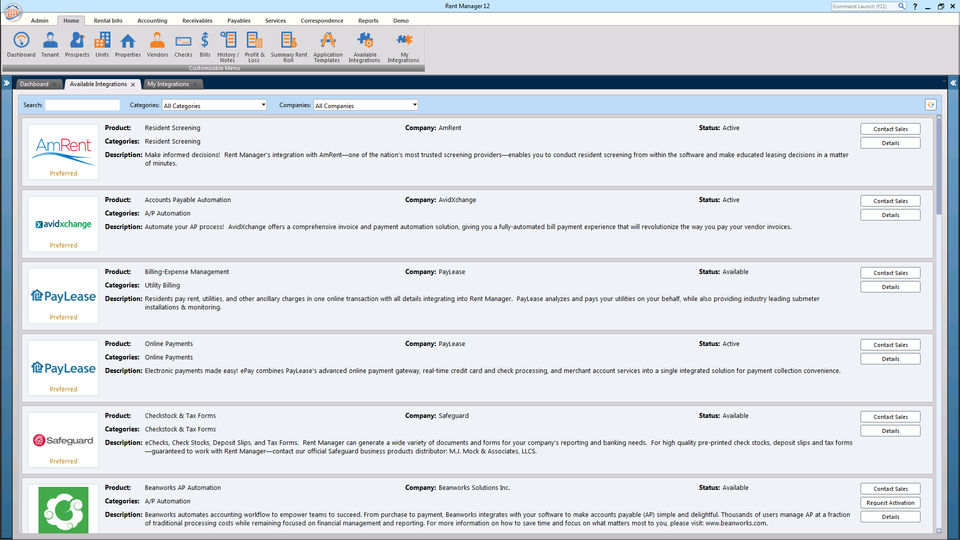Click Details for PayLease Billing-Expense Management

(890, 287)
